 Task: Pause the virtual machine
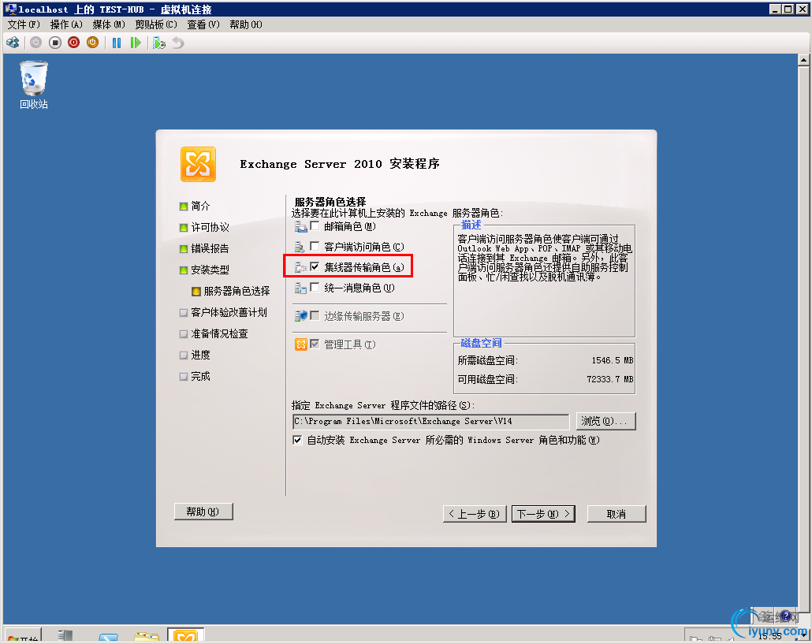coord(117,43)
